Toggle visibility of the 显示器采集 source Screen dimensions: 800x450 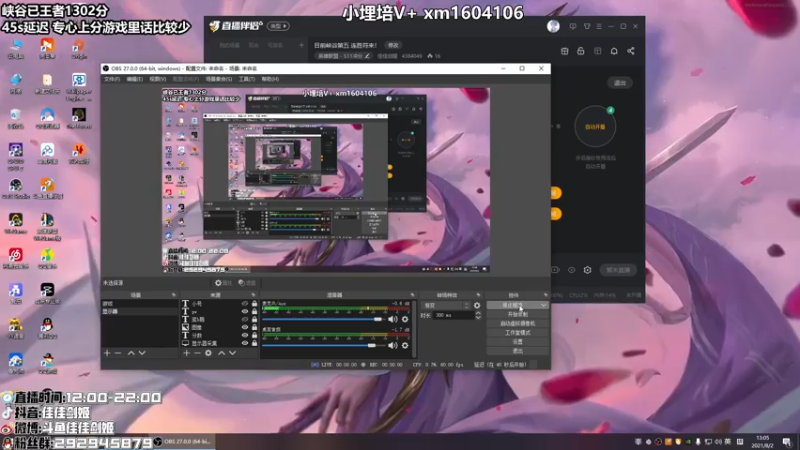pos(245,343)
